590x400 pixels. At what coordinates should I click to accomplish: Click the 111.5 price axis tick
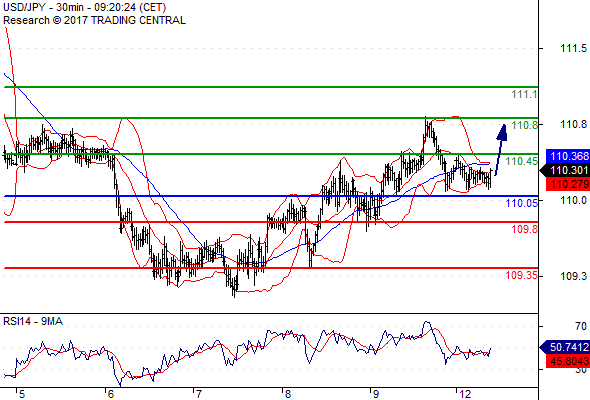pyautogui.click(x=573, y=49)
